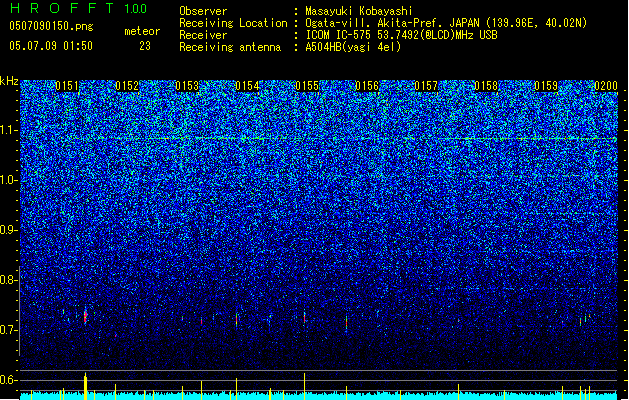The height and width of the screenshot is (400, 629).
Task: Click the 0.8 frequency axis label
Action: coord(8,280)
